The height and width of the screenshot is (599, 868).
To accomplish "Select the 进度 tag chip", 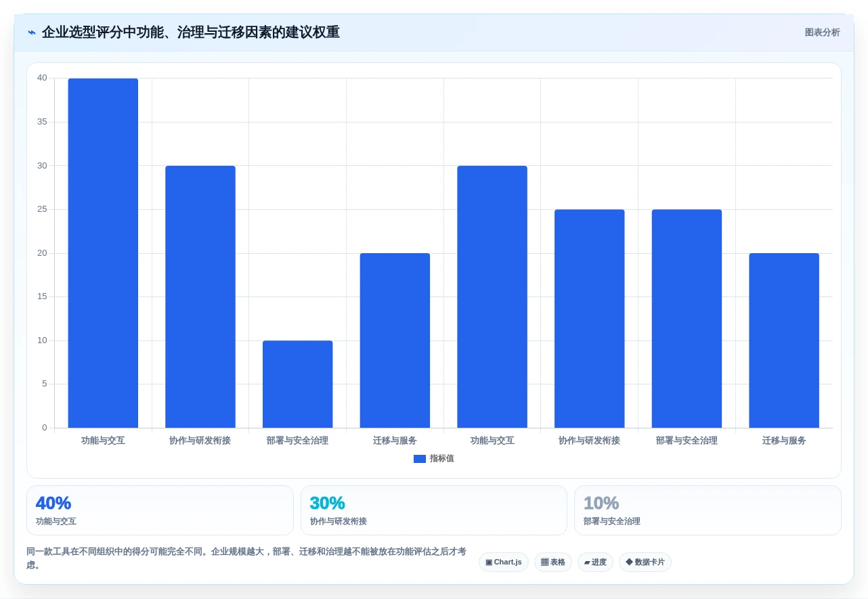I will click(x=595, y=562).
